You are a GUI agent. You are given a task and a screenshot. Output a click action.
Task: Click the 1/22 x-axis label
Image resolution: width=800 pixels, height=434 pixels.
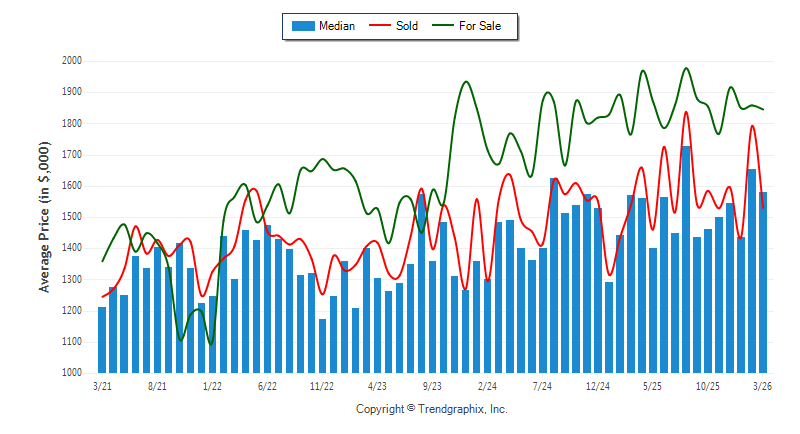212,385
